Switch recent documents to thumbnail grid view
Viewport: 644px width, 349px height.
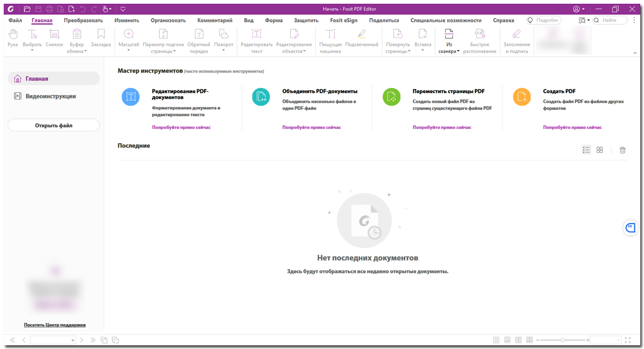(x=600, y=150)
